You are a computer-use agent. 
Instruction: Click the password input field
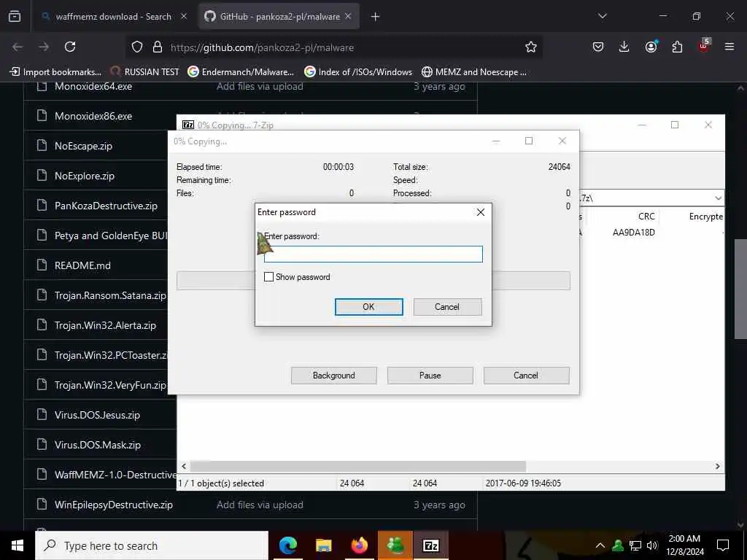[373, 254]
